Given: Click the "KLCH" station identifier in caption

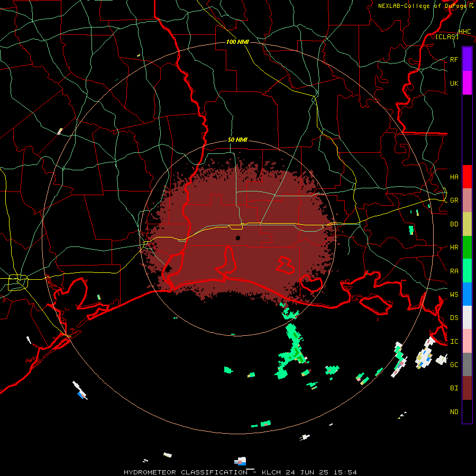Looking at the screenshot, I should pos(272,472).
